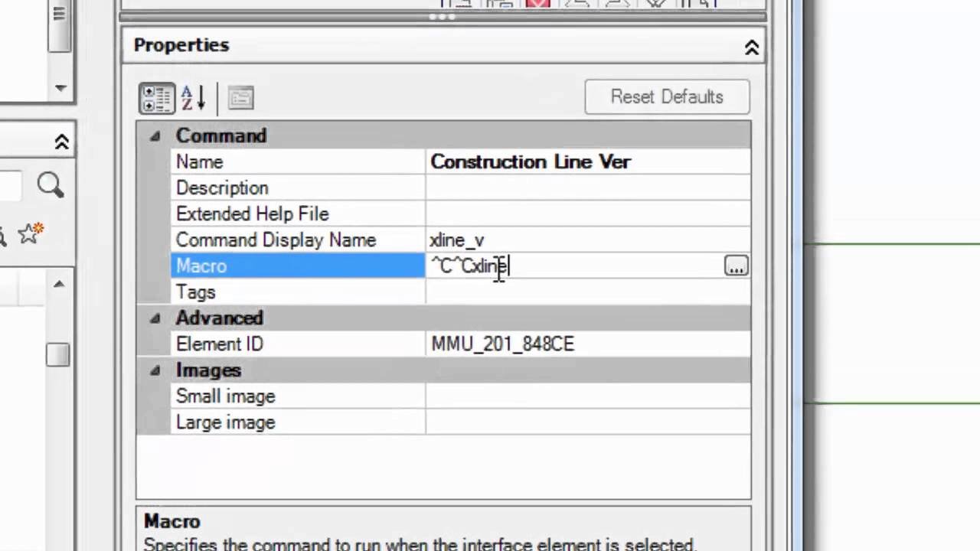980x551 pixels.
Task: Click the star favorites icon in left panel
Action: pyautogui.click(x=30, y=233)
